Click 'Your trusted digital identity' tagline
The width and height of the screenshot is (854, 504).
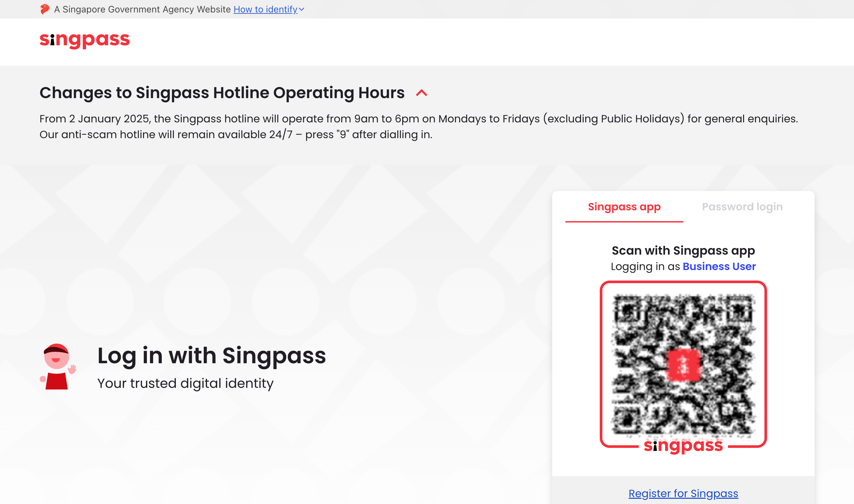(x=185, y=384)
